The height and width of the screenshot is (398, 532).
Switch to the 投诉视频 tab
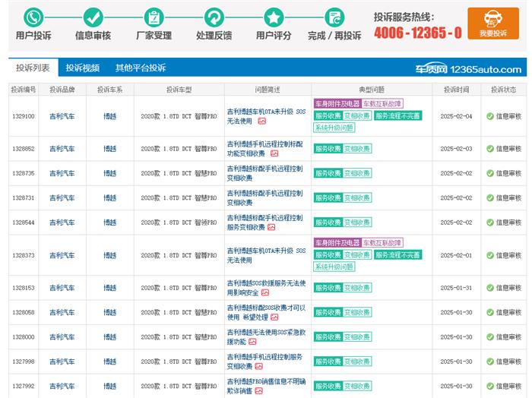(x=83, y=68)
